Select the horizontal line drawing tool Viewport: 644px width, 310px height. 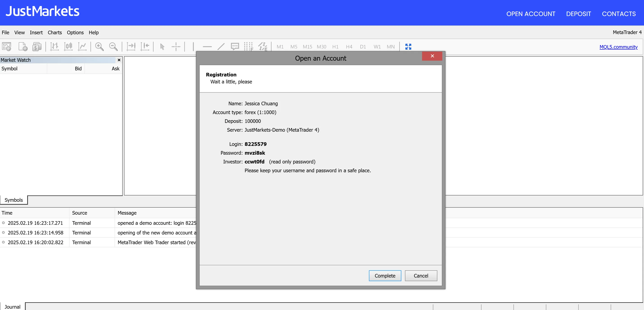[207, 47]
